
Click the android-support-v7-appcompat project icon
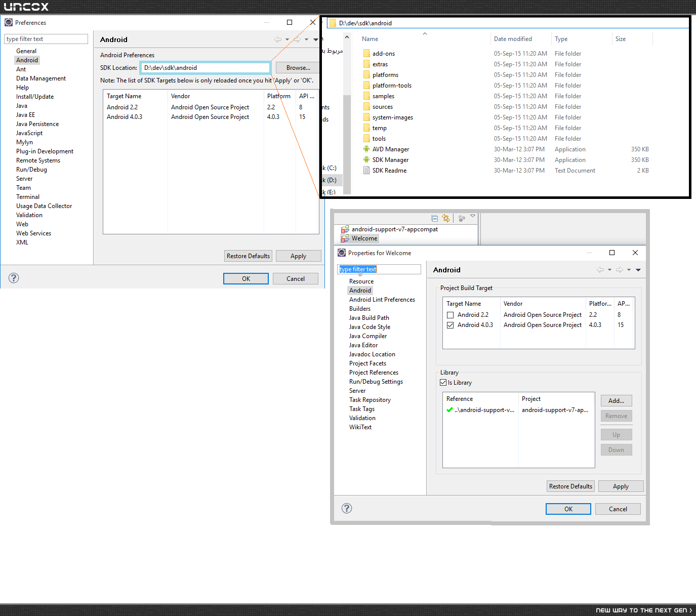pyautogui.click(x=345, y=229)
